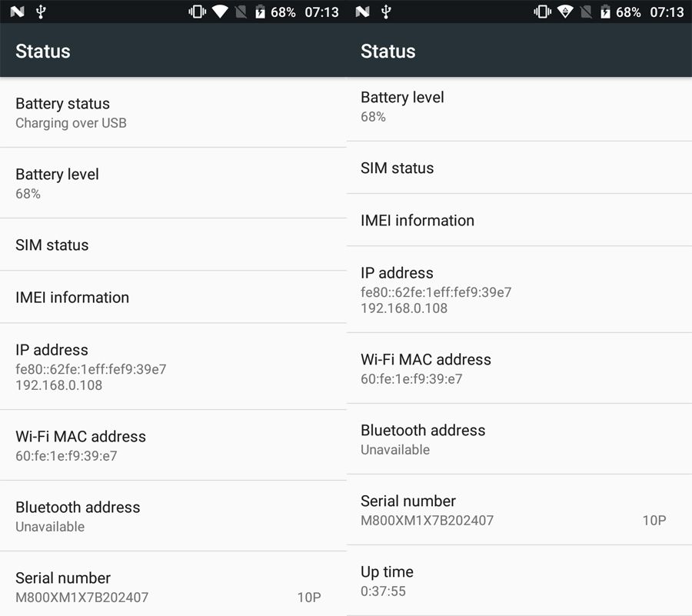Tap the Android N icon in left status bar
The width and height of the screenshot is (692, 616).
[x=17, y=12]
